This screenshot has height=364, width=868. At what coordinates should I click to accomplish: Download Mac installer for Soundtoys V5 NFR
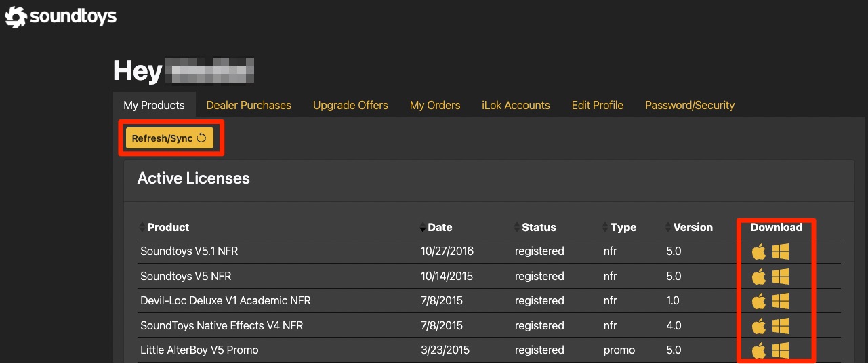[759, 277]
